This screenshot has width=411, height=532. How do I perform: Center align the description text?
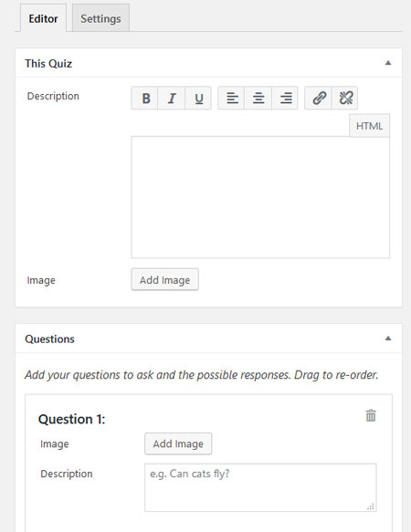(x=258, y=98)
